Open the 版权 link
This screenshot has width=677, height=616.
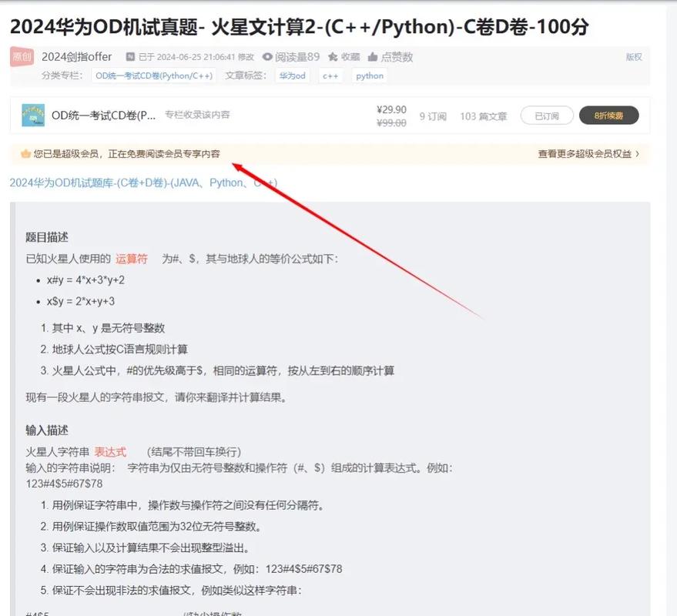(x=634, y=56)
